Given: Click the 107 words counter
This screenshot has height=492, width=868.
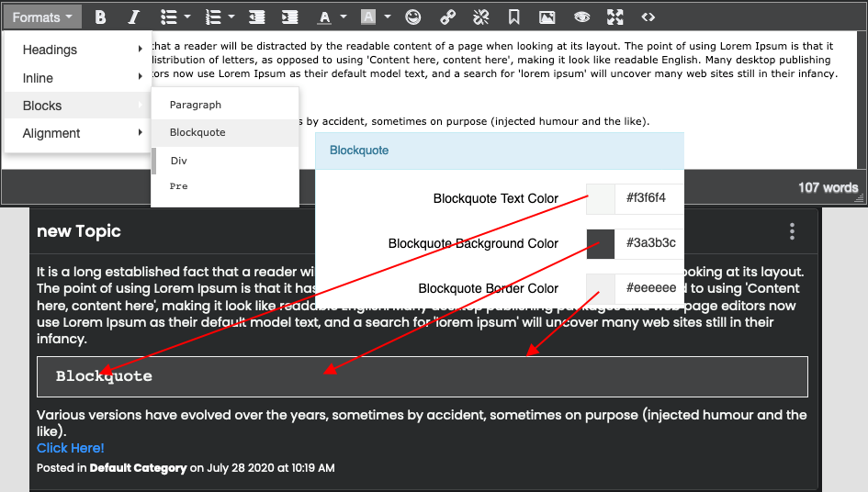Looking at the screenshot, I should 828,187.
